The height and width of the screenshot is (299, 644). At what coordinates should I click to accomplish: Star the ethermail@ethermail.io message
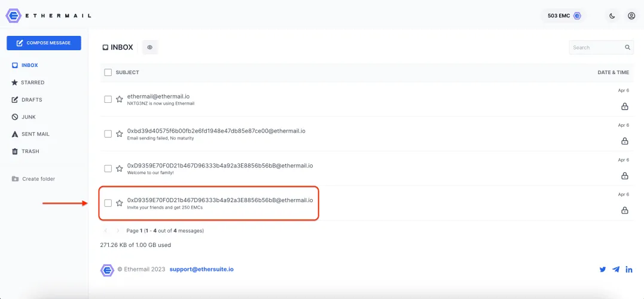(x=120, y=99)
